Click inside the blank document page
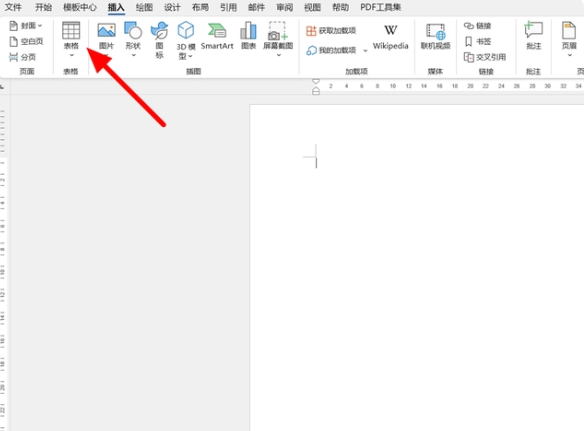 [x=416, y=267]
